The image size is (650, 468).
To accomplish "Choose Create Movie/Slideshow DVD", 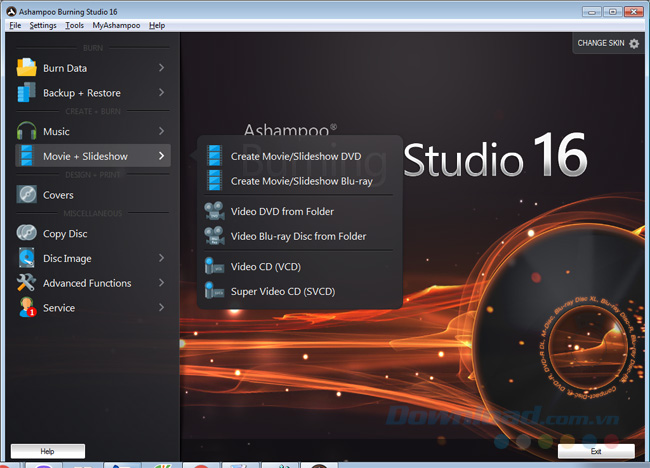I will [x=295, y=156].
